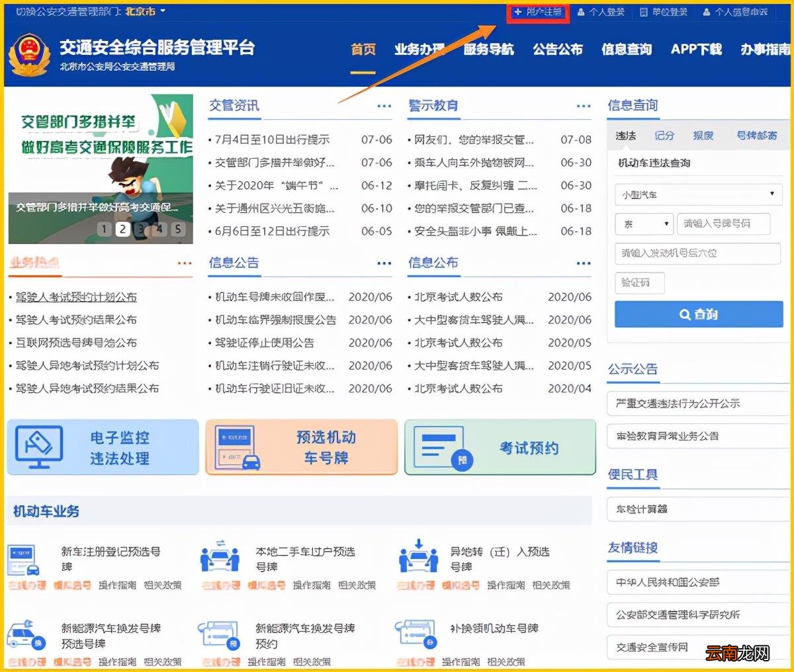Click the 新能源汽车换发号牌预约 plate icon

[x=220, y=635]
